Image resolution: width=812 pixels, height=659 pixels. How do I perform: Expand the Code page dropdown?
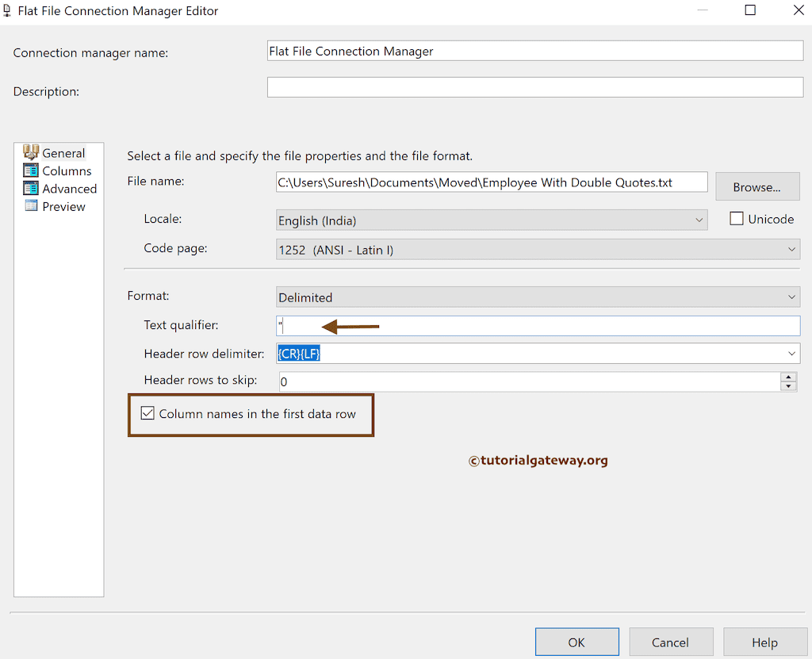coord(791,249)
